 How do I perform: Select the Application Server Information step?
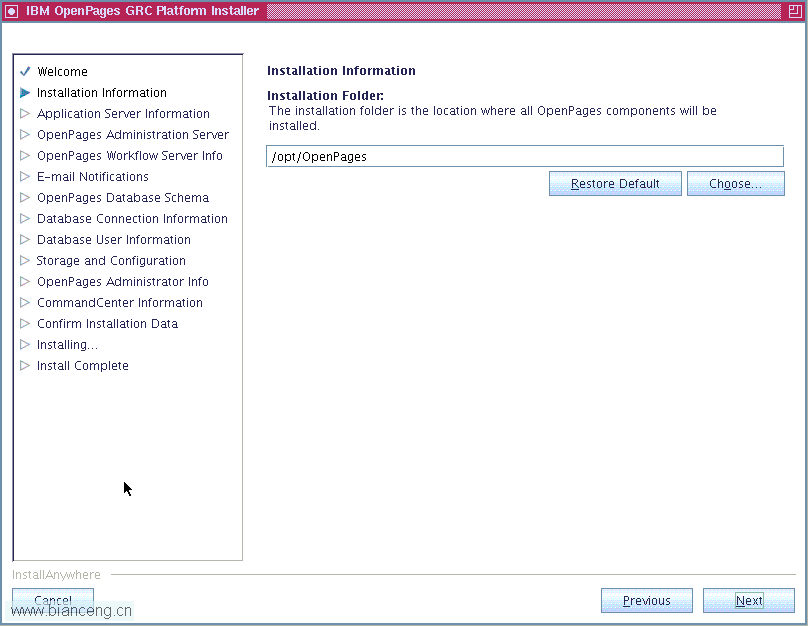(x=123, y=113)
